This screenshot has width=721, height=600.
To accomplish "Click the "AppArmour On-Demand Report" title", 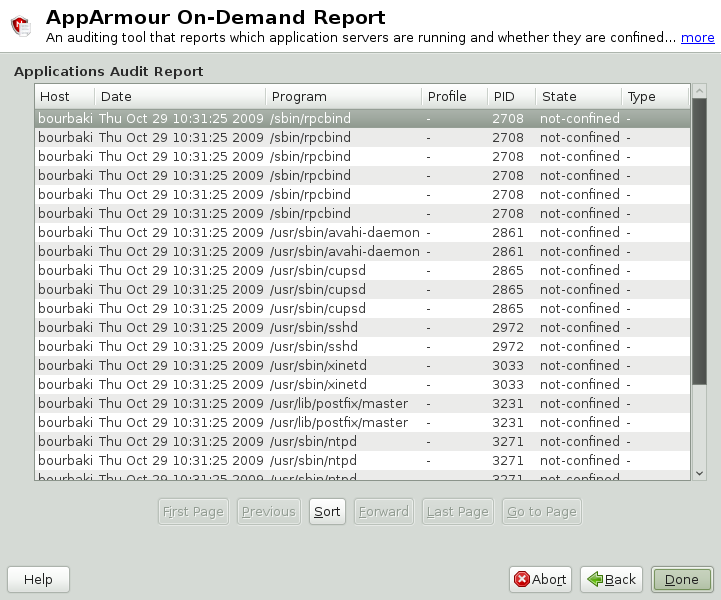I will [x=215, y=17].
